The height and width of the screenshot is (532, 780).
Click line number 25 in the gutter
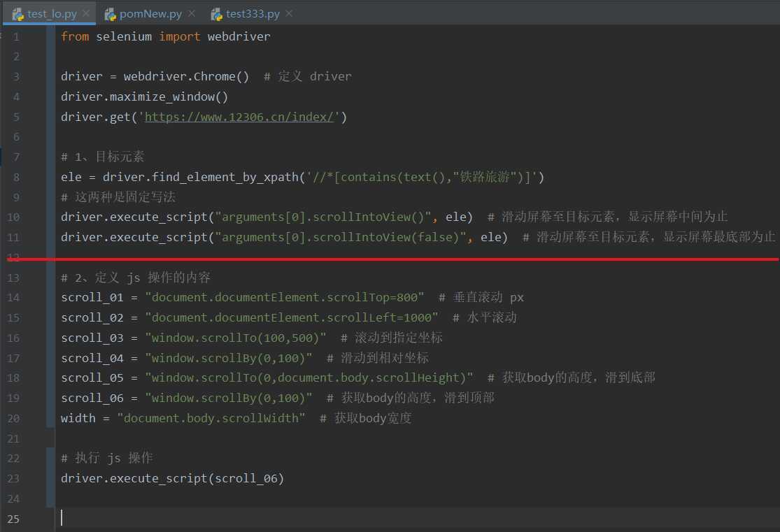[x=13, y=519]
